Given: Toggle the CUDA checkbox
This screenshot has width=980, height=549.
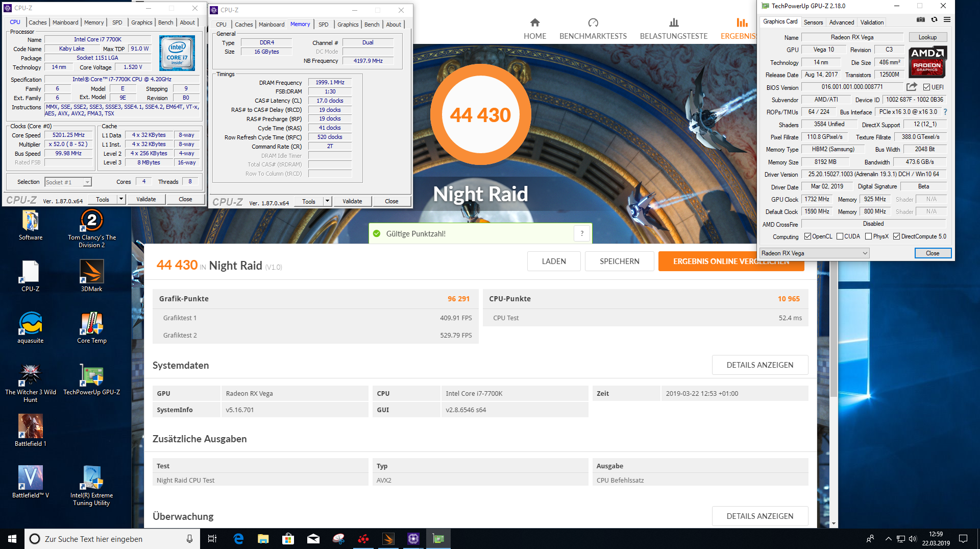Looking at the screenshot, I should [840, 236].
